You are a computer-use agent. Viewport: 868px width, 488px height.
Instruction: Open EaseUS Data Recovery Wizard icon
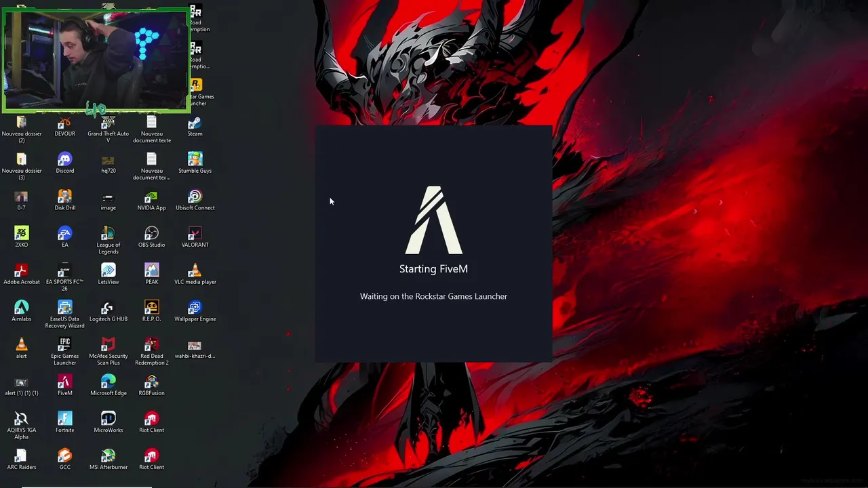(64, 315)
